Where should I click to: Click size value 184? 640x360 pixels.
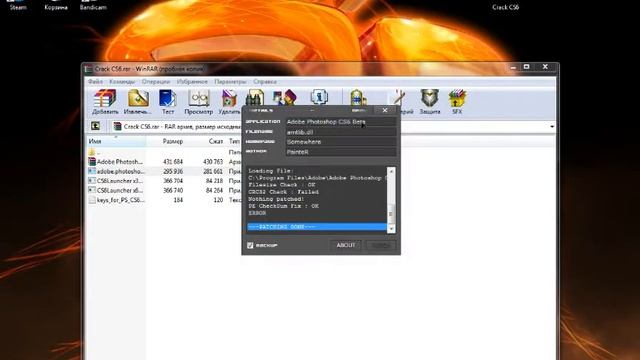pos(178,200)
